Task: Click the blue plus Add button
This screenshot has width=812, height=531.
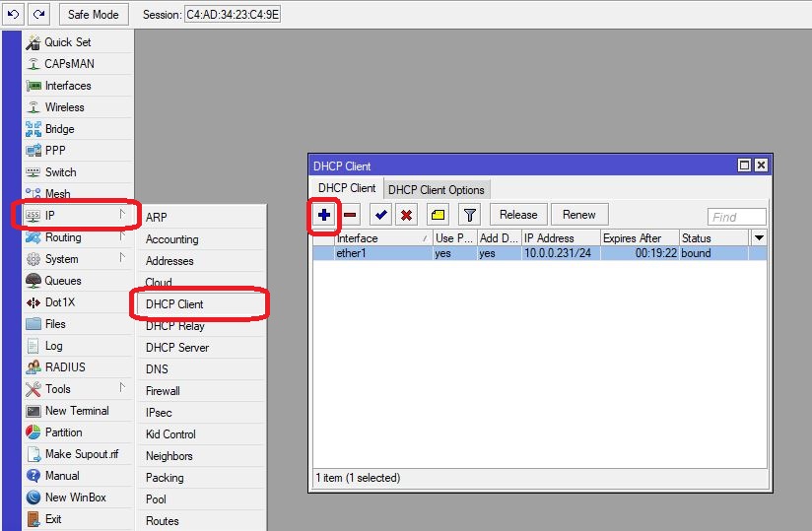Action: [x=324, y=215]
